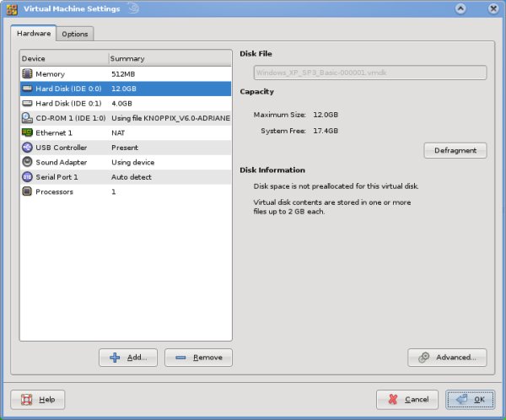Click the Sound Adapter speaker icon
The width and height of the screenshot is (506, 420).
click(27, 162)
